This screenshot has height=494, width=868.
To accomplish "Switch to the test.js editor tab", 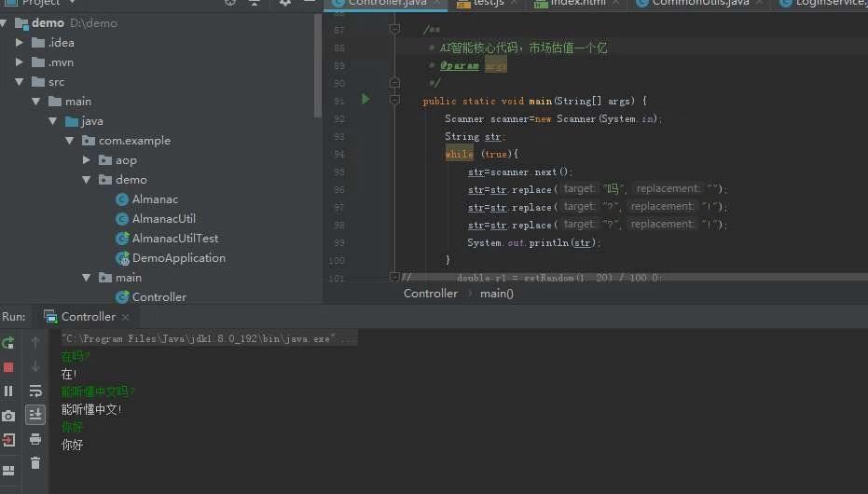I will (x=489, y=4).
